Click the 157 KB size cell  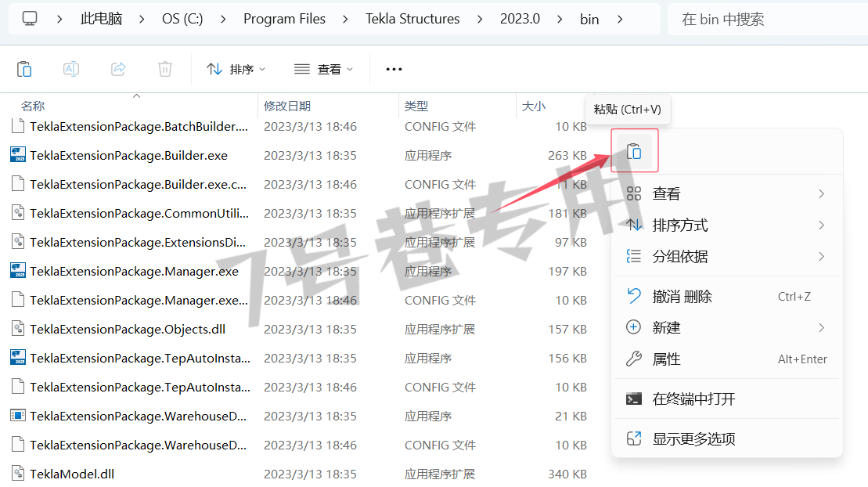[567, 330]
